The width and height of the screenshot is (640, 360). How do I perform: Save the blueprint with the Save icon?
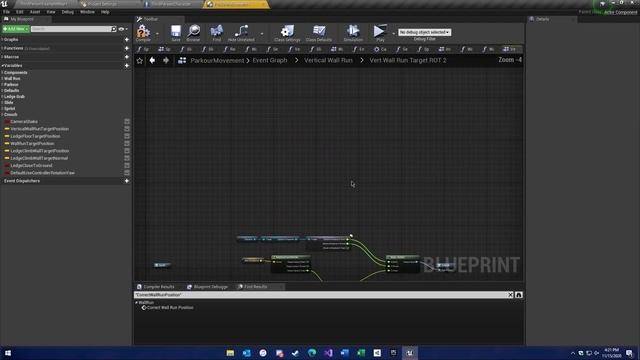coord(176,32)
